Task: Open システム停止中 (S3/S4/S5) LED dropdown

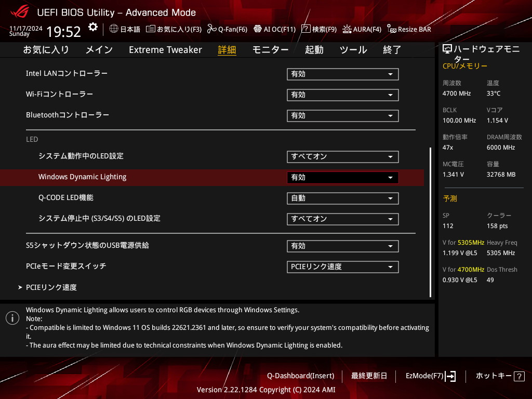Action: 343,219
